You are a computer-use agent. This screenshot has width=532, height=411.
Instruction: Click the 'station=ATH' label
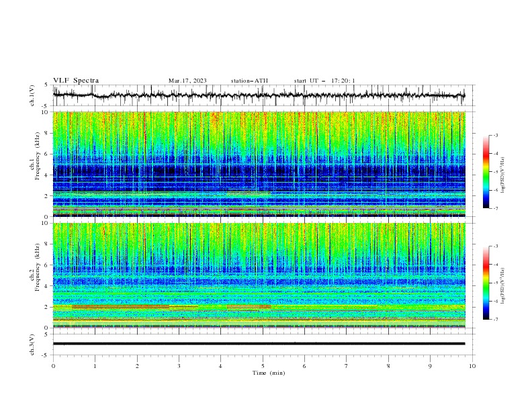(249, 81)
